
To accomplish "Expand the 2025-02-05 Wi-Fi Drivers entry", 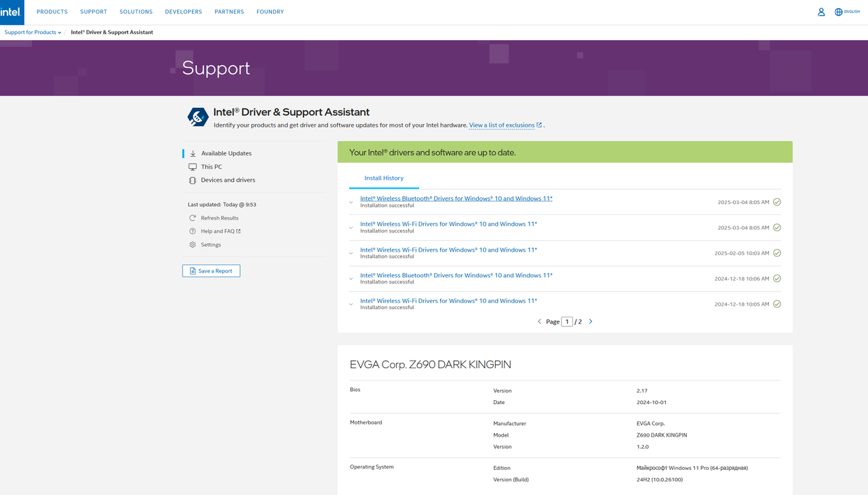I will [x=351, y=253].
